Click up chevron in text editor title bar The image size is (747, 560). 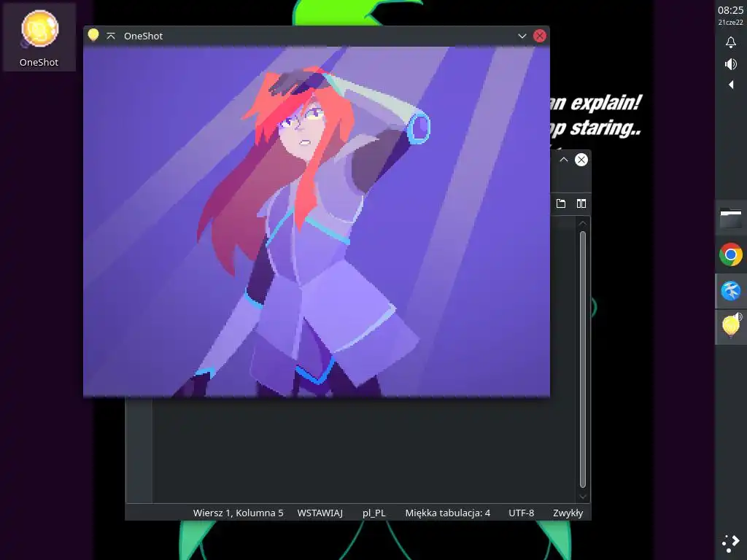point(564,160)
